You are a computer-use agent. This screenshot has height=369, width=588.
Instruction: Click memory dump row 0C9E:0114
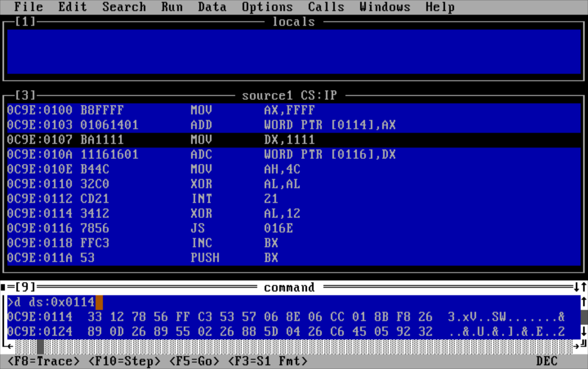[294, 317]
